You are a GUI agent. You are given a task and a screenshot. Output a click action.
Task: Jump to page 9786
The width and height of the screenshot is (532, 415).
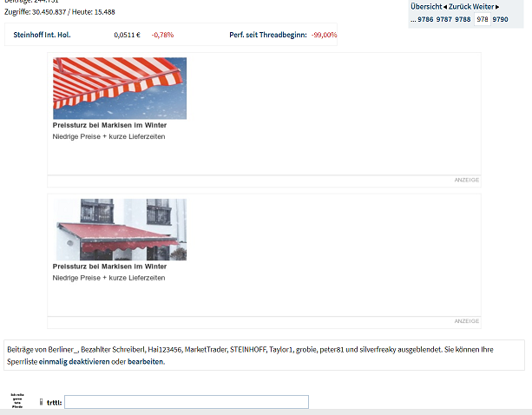[425, 19]
